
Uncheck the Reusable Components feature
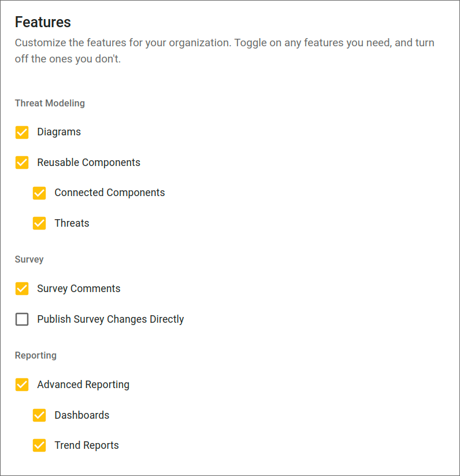click(x=21, y=163)
